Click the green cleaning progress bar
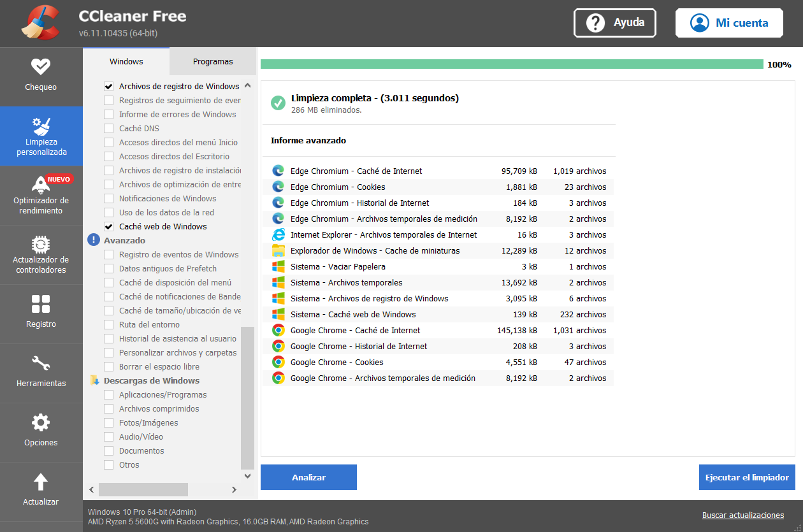The image size is (803, 532). click(x=512, y=64)
